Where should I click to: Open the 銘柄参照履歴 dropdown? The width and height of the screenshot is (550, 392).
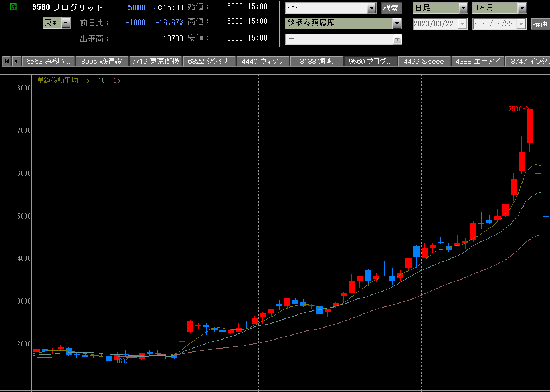tap(397, 23)
